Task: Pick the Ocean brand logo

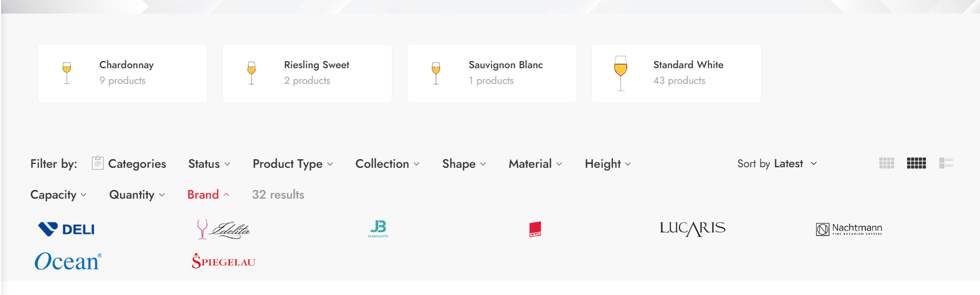Action: tap(68, 261)
